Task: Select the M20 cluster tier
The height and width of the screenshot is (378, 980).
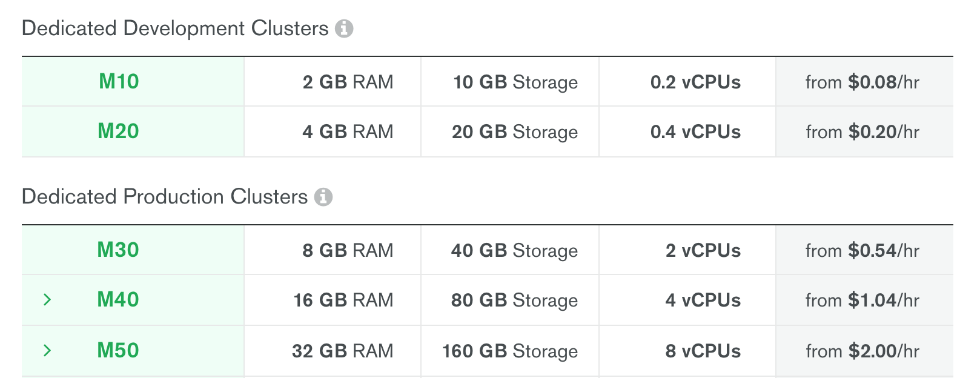Action: click(x=119, y=131)
